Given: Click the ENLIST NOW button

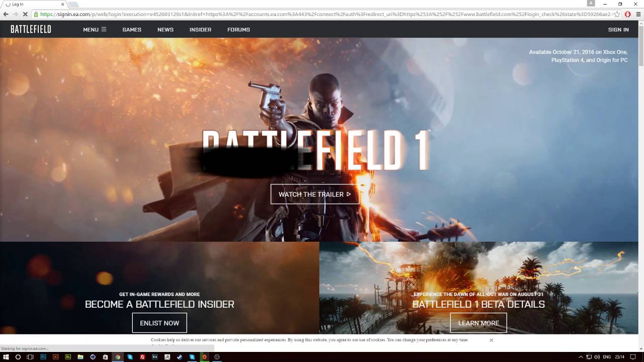Looking at the screenshot, I should 159,323.
